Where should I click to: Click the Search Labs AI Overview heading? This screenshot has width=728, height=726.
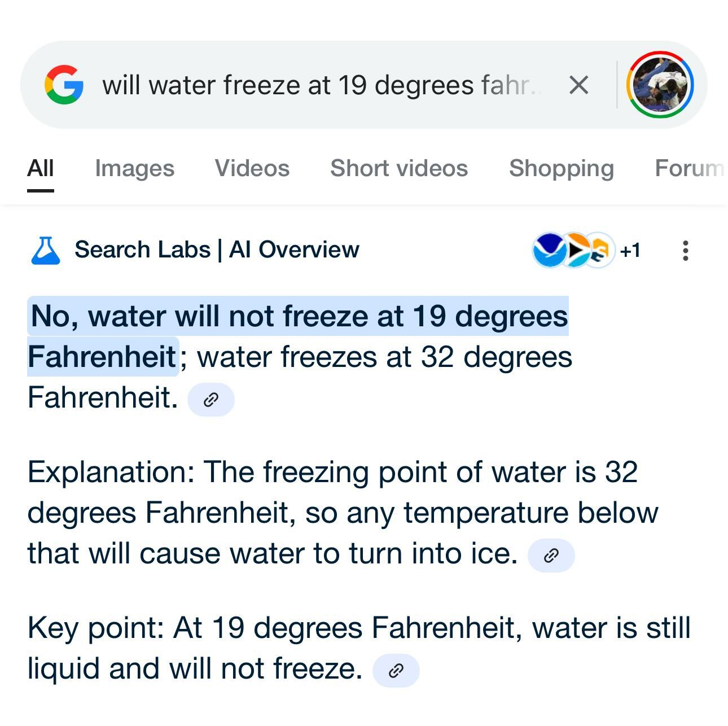click(217, 250)
